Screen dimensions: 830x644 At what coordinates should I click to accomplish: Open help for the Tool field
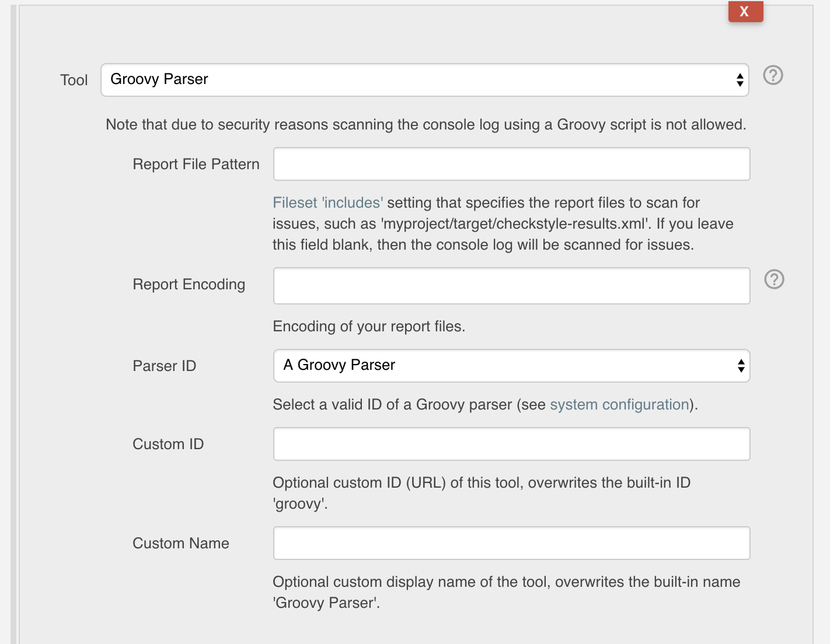click(773, 75)
